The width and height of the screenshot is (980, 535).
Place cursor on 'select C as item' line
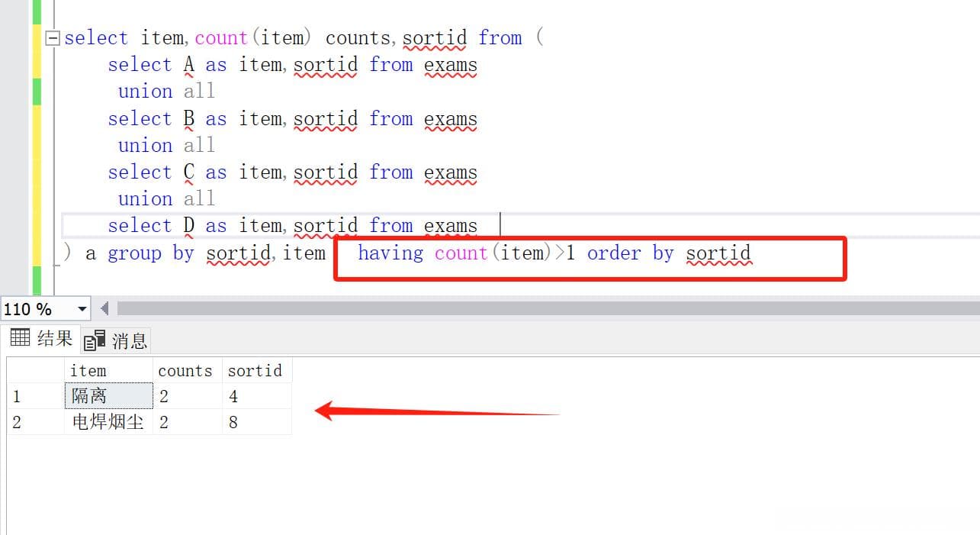(x=293, y=172)
